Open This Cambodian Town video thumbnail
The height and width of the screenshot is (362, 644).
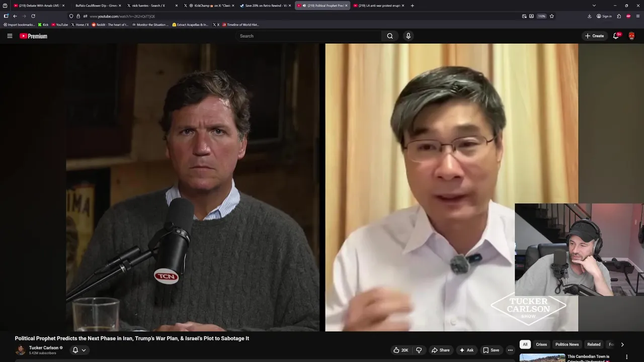[542, 358]
